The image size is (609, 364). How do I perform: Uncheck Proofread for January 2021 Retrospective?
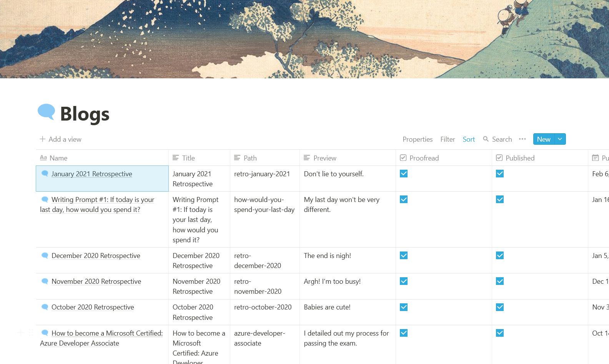[x=404, y=174]
